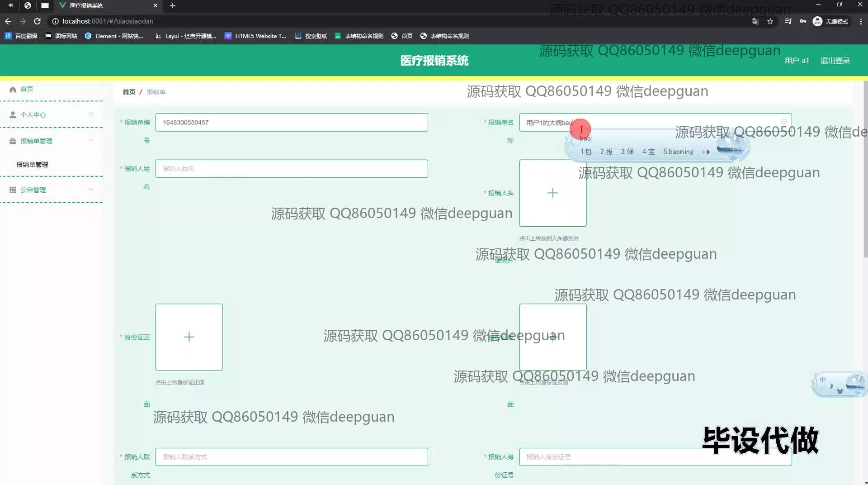Viewport: 868px width, 485px height.
Task: Select the 医疗报销系统 browser tab
Action: click(x=108, y=5)
